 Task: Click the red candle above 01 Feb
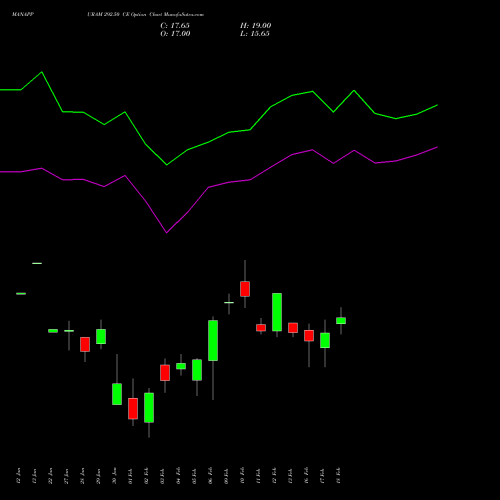[133, 409]
